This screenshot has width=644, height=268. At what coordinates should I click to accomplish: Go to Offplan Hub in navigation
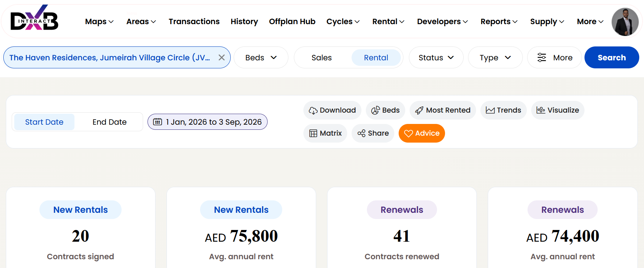pyautogui.click(x=292, y=22)
